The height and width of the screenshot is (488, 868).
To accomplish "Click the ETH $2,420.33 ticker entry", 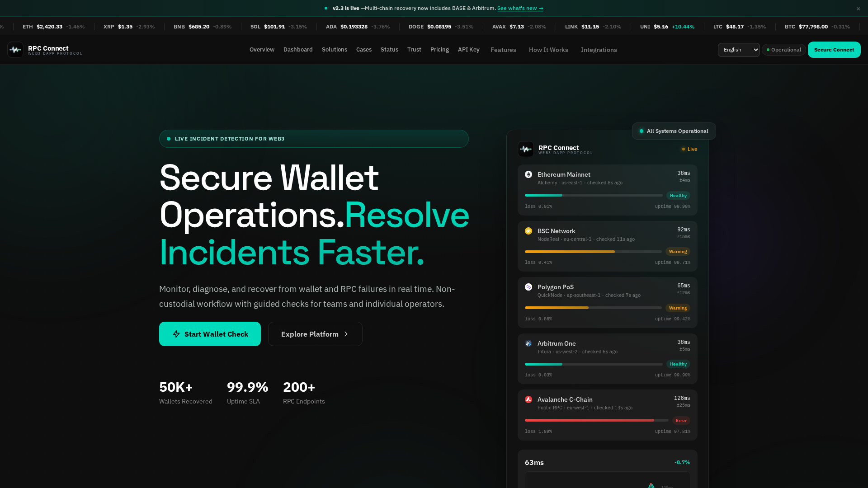I will click(x=53, y=27).
